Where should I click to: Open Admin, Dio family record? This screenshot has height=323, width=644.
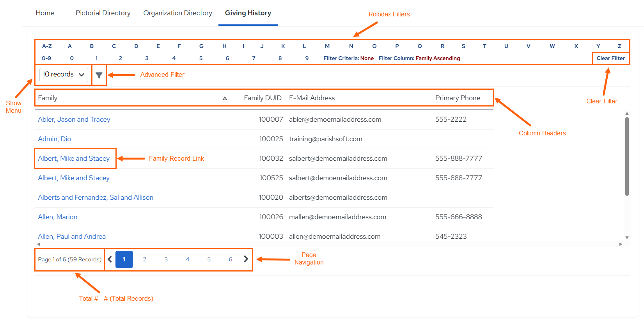coord(54,139)
